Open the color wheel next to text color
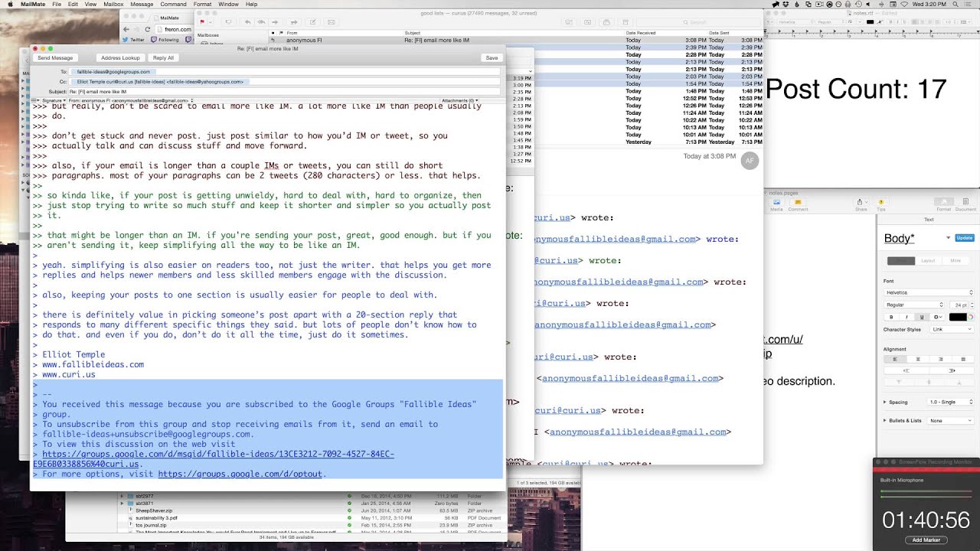Screen dimensions: 980x551 coord(971,317)
